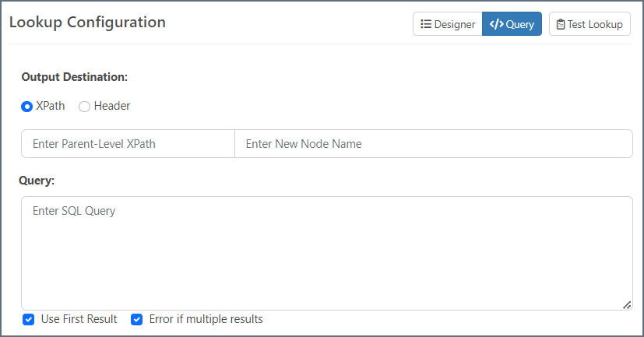Click the clipboard icon on Test Lookup
Viewport: 644px width, 337px height.
coord(561,24)
